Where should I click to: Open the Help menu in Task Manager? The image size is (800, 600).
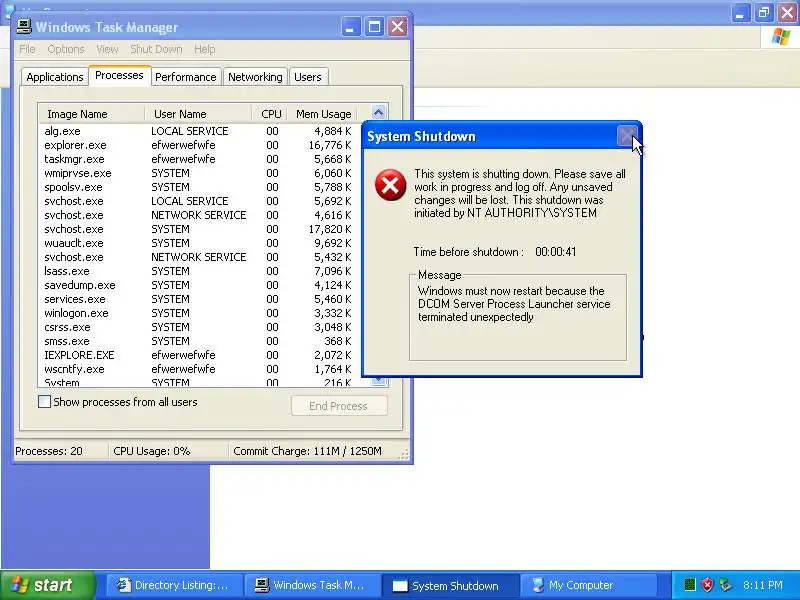205,49
